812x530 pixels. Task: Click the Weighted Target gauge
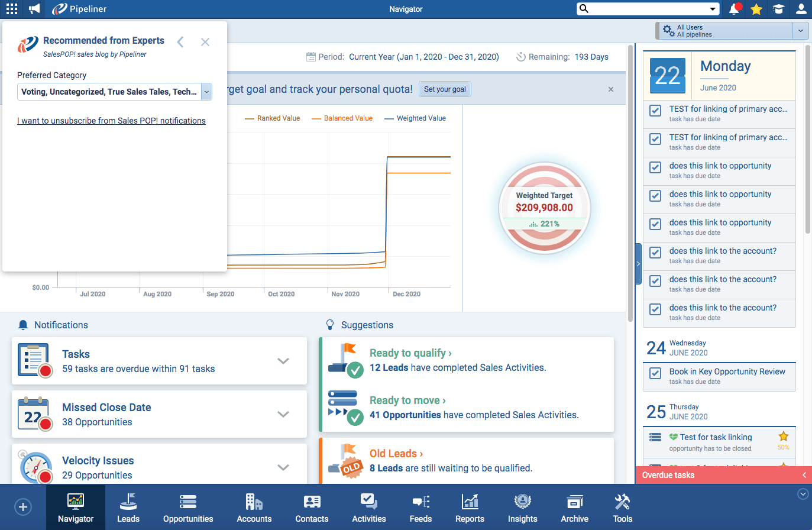(x=544, y=208)
